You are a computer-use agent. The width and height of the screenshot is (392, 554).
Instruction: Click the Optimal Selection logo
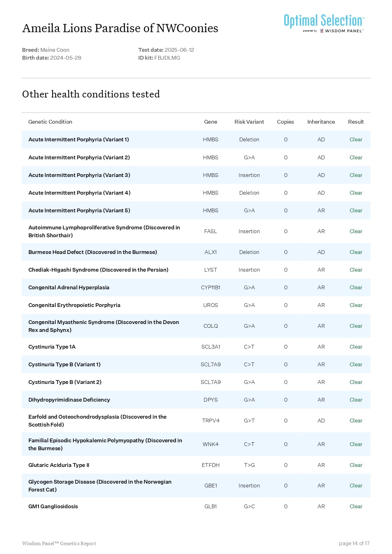(x=324, y=21)
